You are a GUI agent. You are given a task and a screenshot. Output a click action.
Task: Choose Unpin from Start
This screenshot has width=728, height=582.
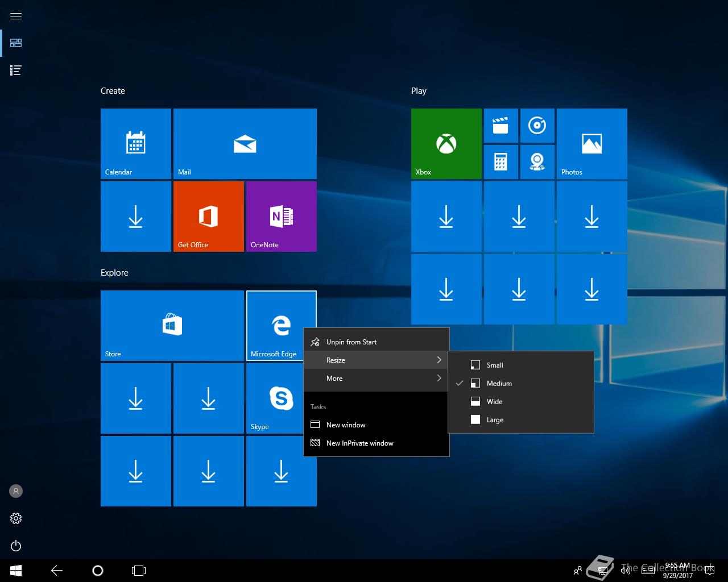tap(377, 342)
